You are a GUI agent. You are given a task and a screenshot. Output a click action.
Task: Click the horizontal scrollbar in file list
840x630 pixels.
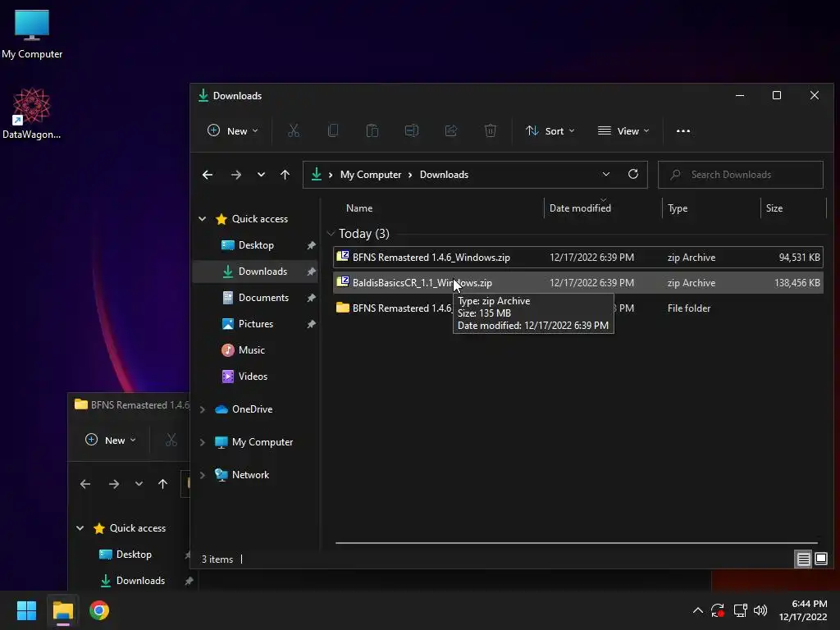pos(576,543)
